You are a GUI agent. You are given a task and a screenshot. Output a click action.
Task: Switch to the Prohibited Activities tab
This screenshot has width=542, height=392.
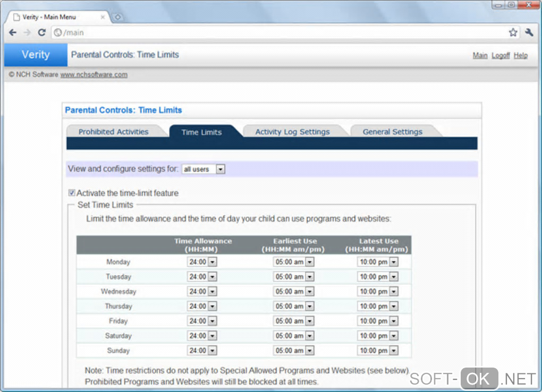pos(113,132)
